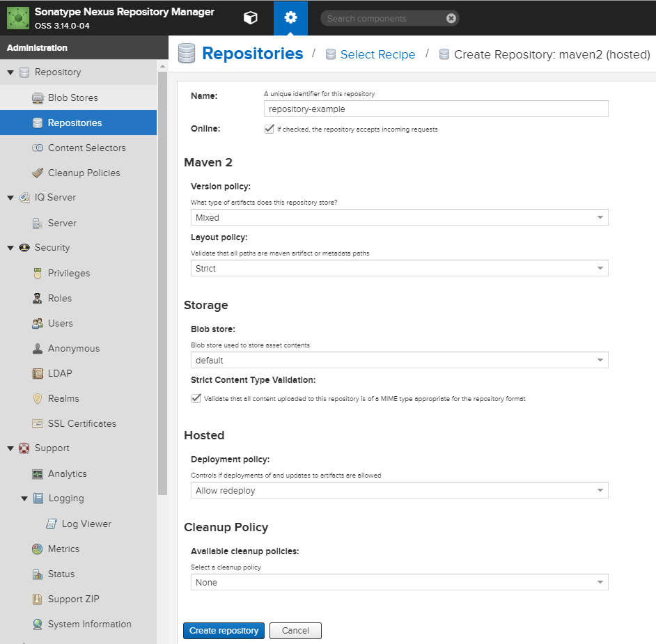656x644 pixels.
Task: Click the Administration gear icon
Action: [290, 18]
